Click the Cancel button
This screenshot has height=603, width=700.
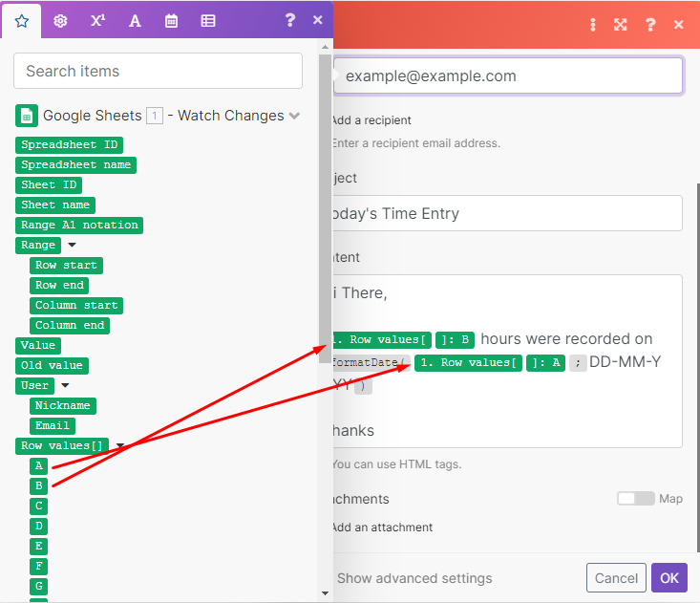coord(617,578)
